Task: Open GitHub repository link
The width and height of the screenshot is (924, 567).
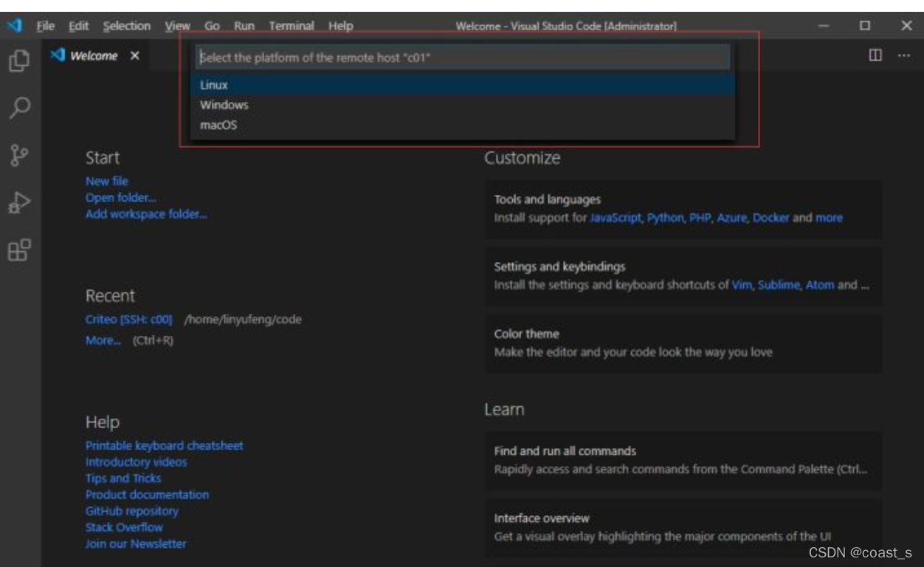Action: tap(132, 511)
